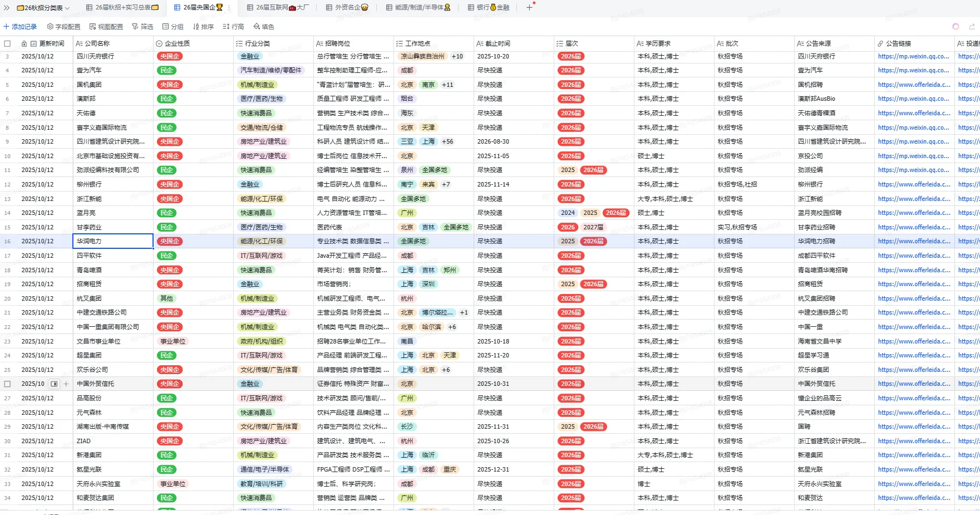Click 添加记录 to add a record
980x515 pixels.
[20, 27]
